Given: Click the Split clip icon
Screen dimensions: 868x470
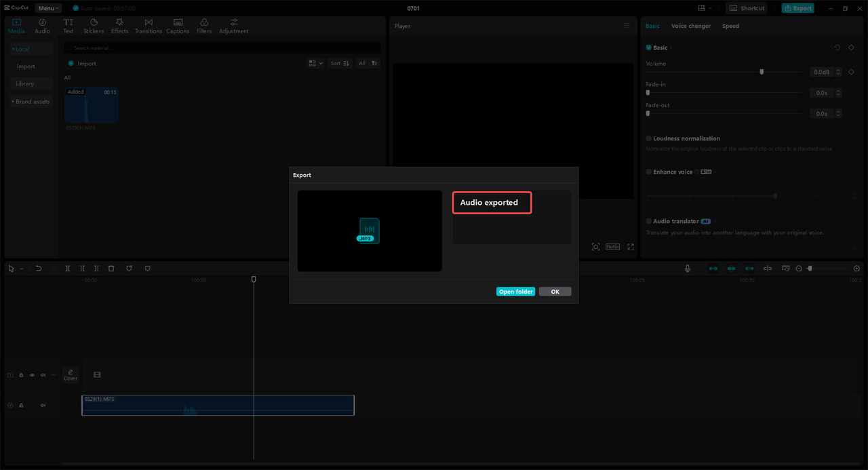Looking at the screenshot, I should (68, 269).
